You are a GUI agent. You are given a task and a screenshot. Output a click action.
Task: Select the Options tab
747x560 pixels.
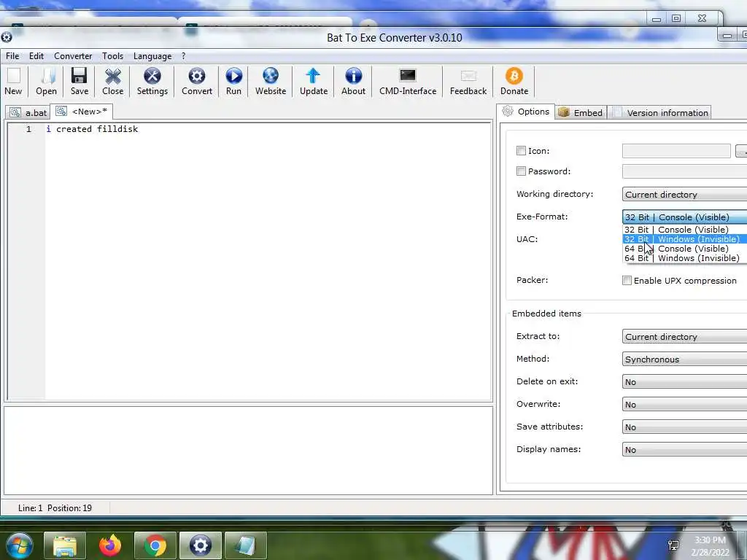click(526, 112)
